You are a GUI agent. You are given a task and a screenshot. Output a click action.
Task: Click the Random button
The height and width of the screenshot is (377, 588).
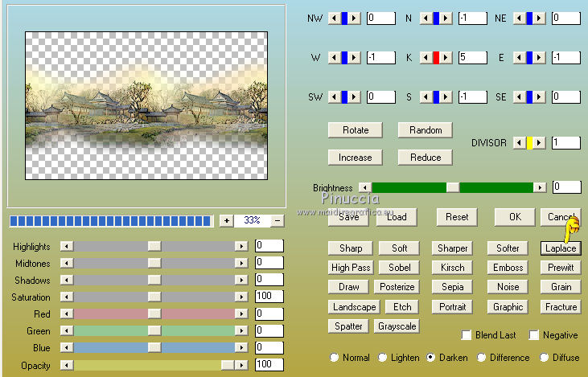tap(426, 130)
